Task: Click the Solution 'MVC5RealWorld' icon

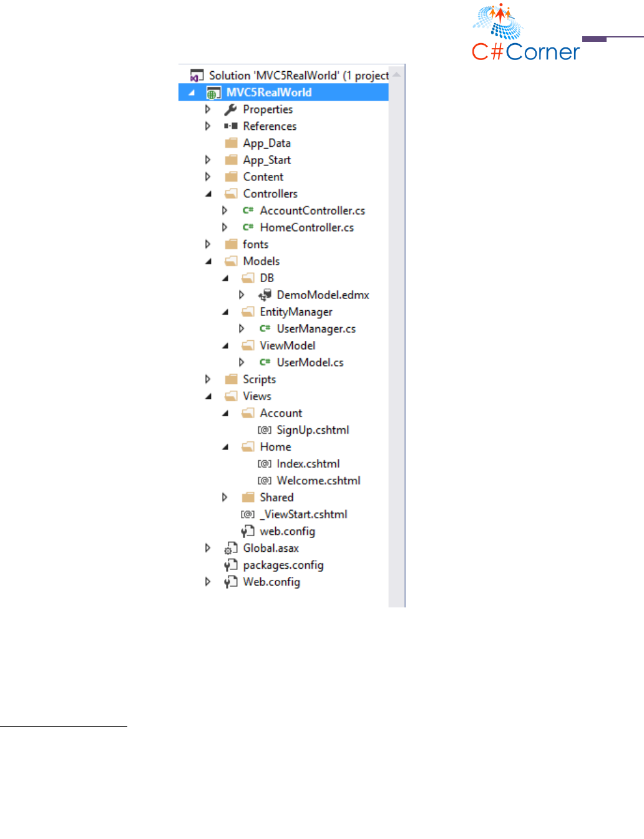Action: pyautogui.click(x=197, y=76)
